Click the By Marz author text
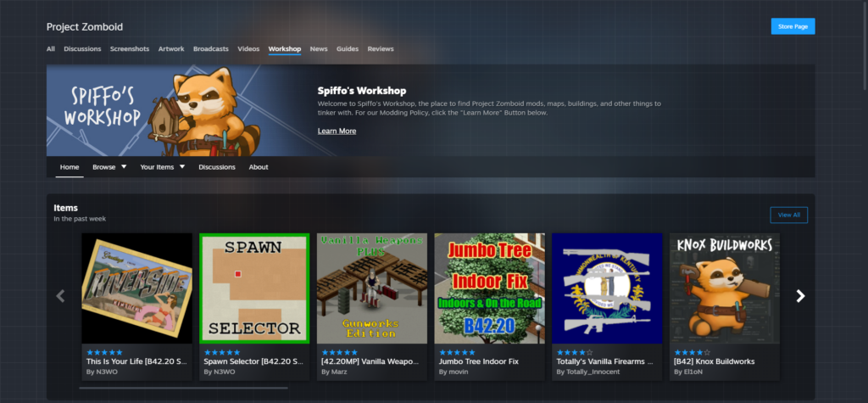Image resolution: width=868 pixels, height=403 pixels. click(334, 372)
